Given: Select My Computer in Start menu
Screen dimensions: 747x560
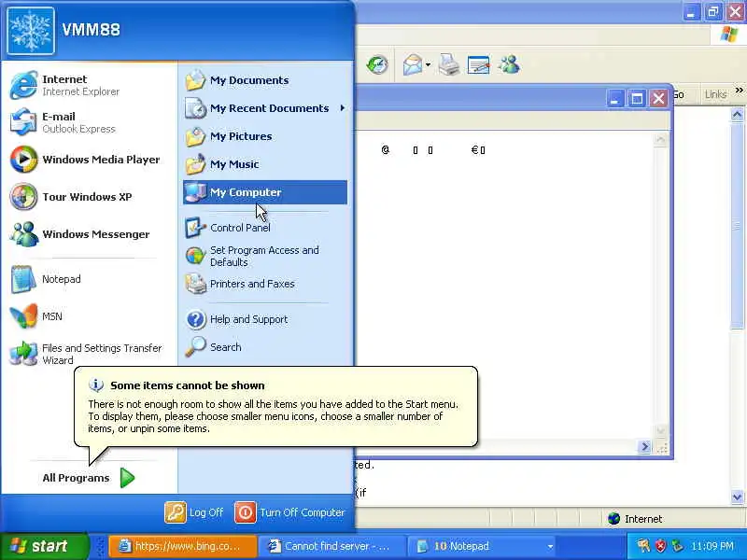Looking at the screenshot, I should tap(265, 192).
